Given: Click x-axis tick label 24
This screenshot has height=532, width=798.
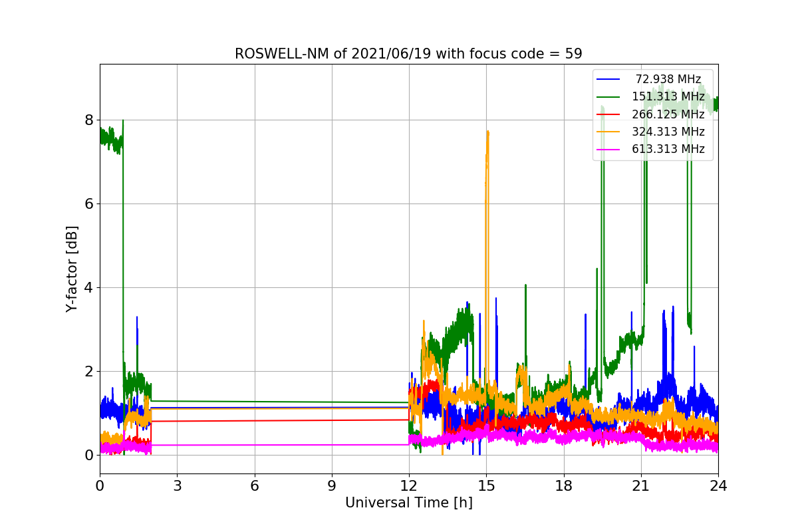Looking at the screenshot, I should (718, 486).
